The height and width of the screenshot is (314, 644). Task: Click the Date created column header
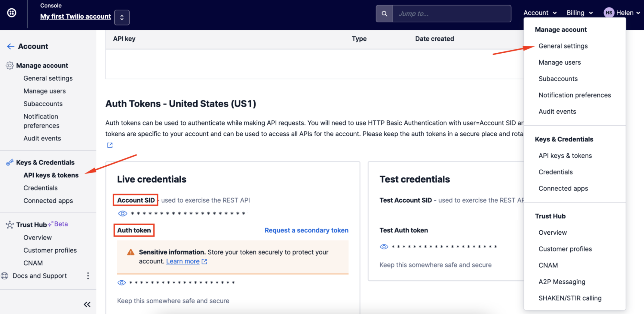click(434, 39)
